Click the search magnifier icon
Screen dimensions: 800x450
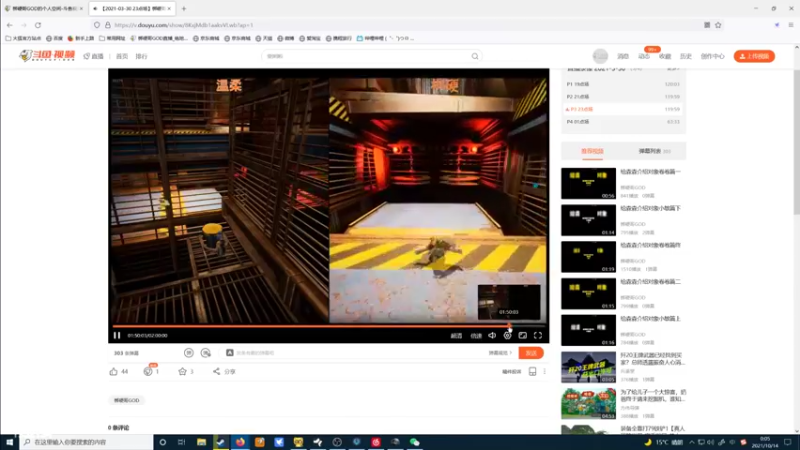[475, 56]
